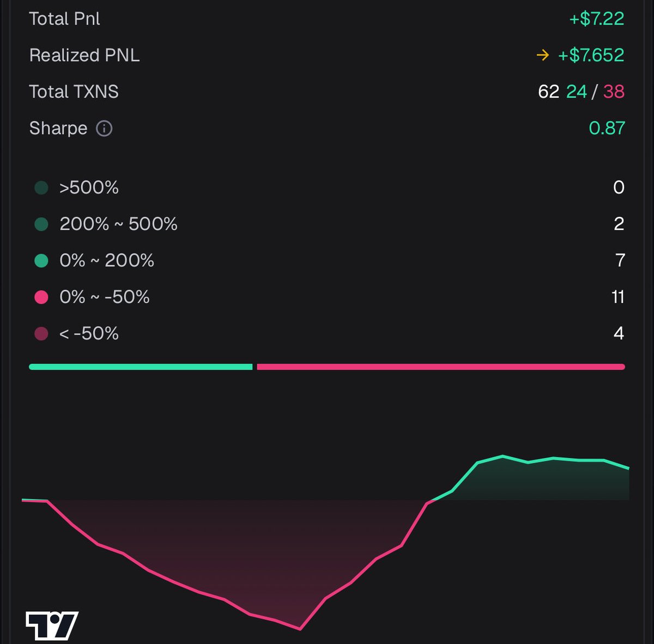Click the >500% range label
Viewport: 654px width, 644px height.
coord(89,188)
